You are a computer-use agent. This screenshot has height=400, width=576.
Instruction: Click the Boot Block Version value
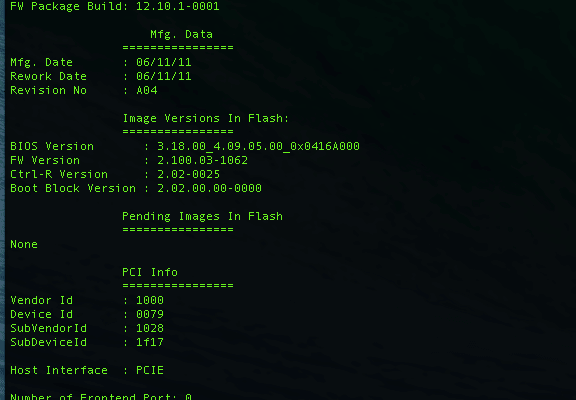point(209,188)
